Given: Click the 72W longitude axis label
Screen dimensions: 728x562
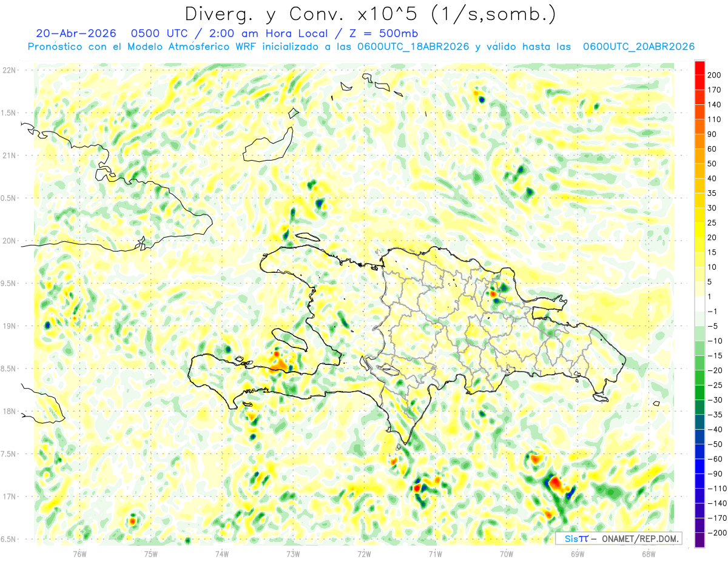Looking at the screenshot, I should (x=364, y=553).
